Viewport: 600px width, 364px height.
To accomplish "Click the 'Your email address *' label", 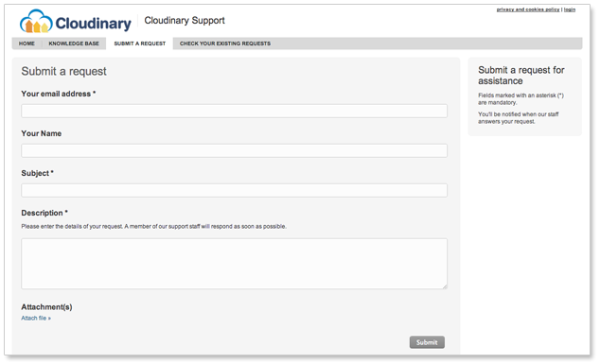I will click(x=58, y=94).
